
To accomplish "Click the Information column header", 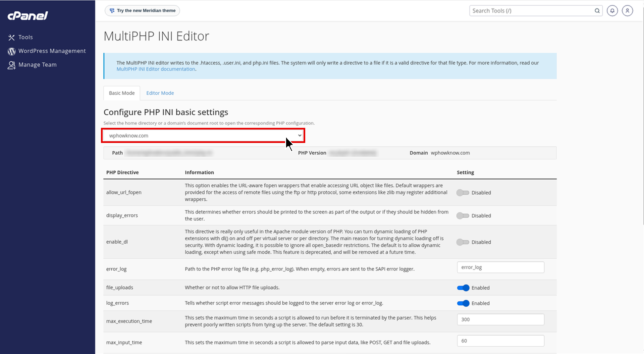I will pyautogui.click(x=199, y=172).
